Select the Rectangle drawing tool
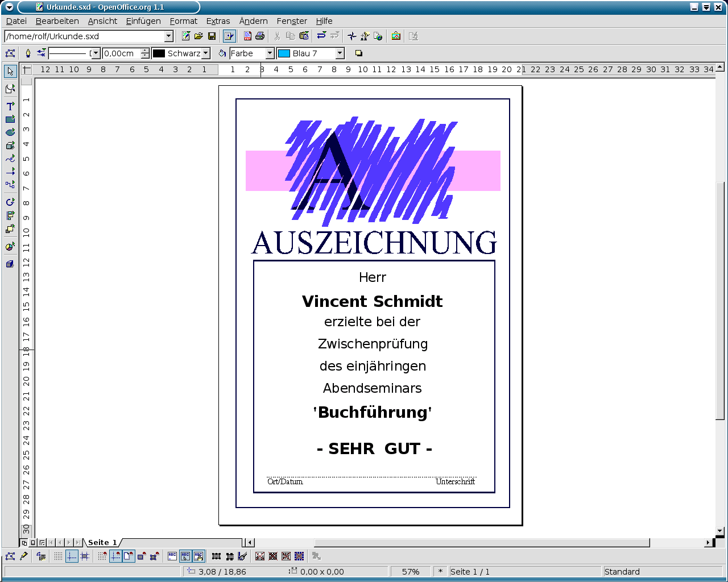The height and width of the screenshot is (582, 728). pyautogui.click(x=10, y=119)
